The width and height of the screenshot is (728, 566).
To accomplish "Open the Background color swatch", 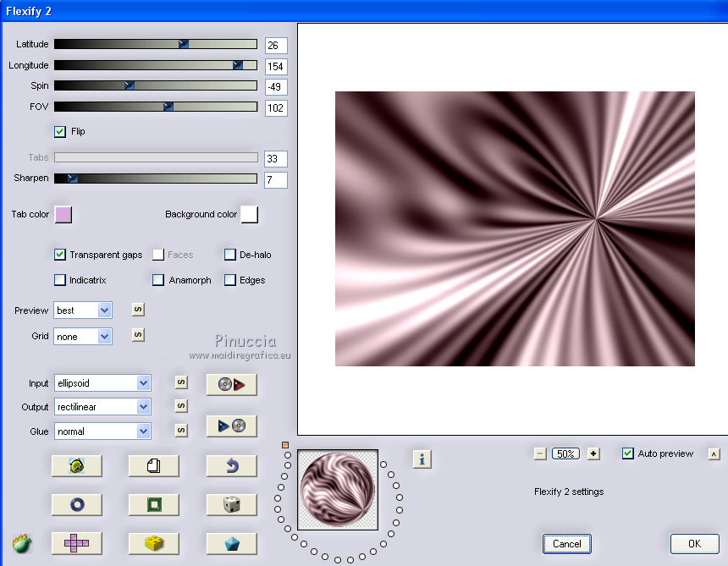I will (x=250, y=214).
